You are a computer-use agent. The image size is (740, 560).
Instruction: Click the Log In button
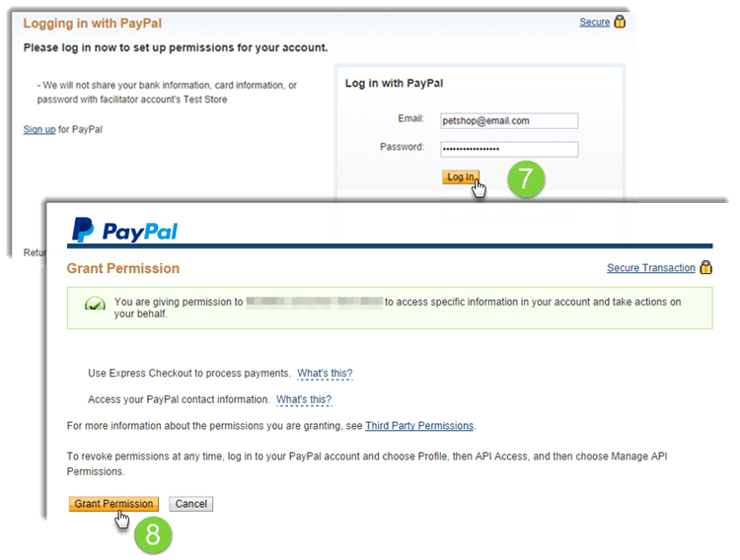(x=461, y=176)
